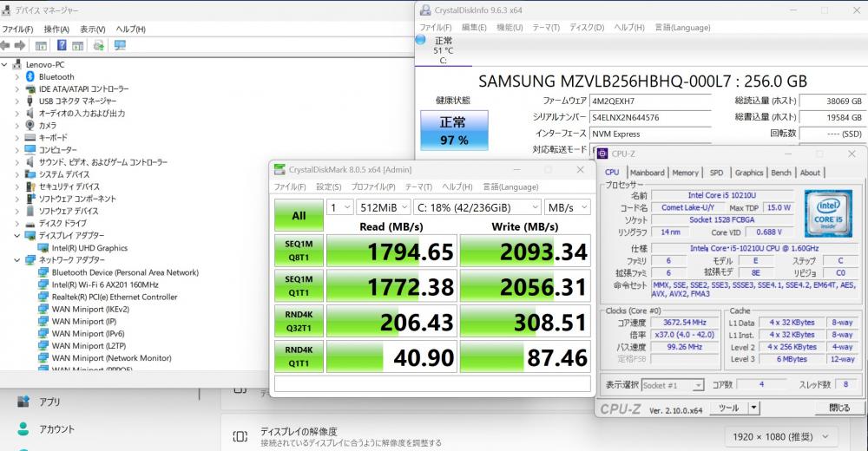Image resolution: width=868 pixels, height=451 pixels.
Task: Open アカウント in Settings sidebar
Action: click(56, 428)
